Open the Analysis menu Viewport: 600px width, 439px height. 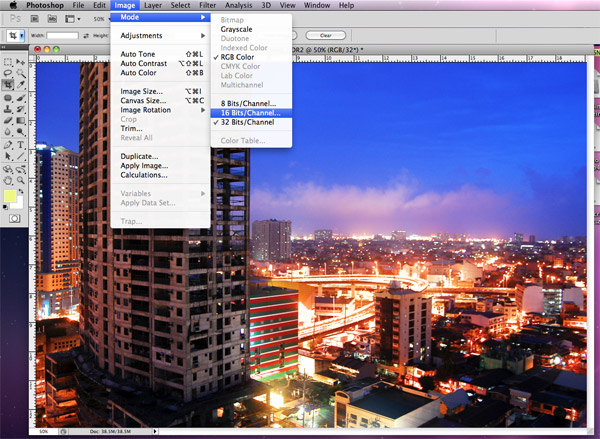(x=239, y=5)
